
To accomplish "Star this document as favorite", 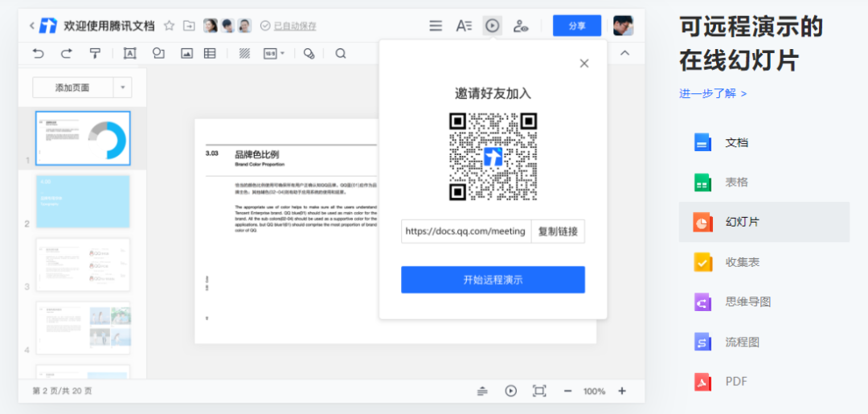I will pyautogui.click(x=170, y=26).
